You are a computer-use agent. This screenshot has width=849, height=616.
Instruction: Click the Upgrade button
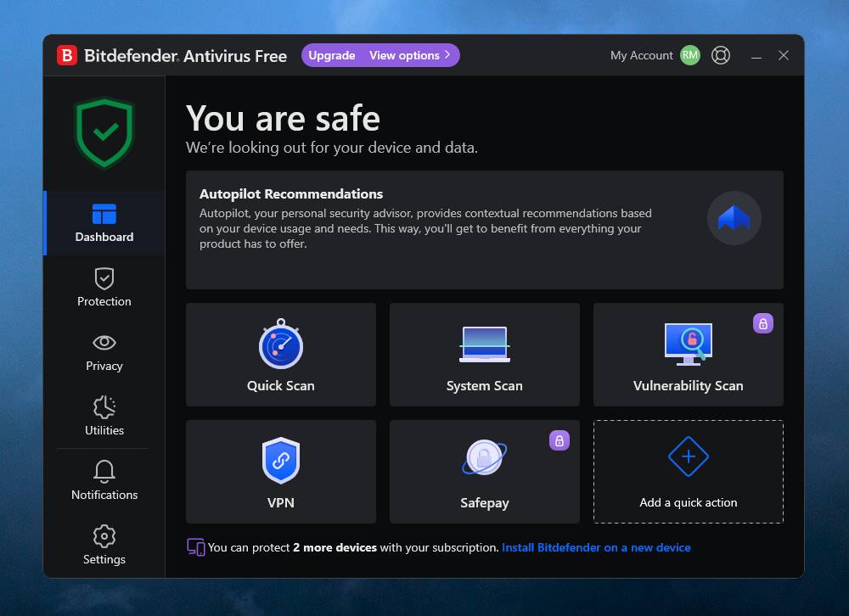(331, 55)
